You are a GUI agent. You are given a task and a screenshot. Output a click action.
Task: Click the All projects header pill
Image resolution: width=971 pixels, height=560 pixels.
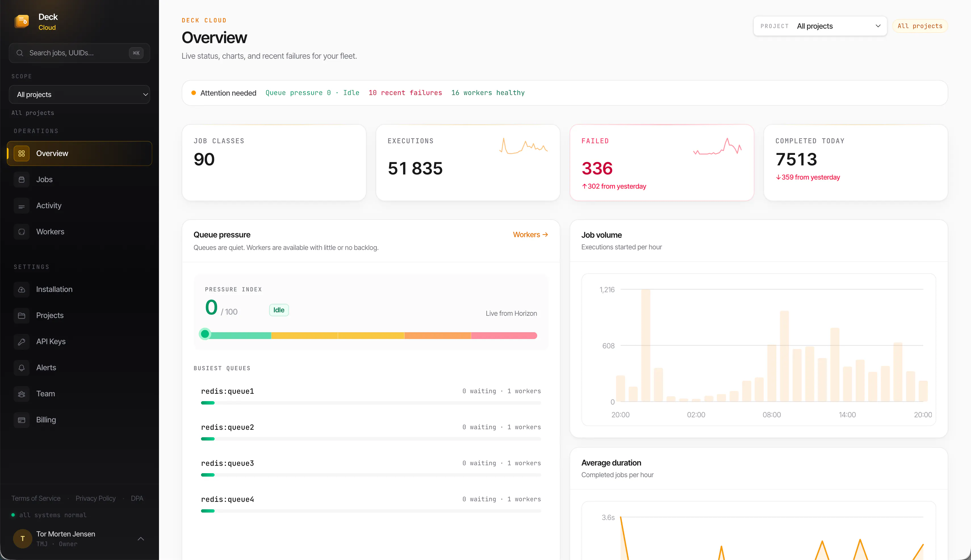coord(920,26)
